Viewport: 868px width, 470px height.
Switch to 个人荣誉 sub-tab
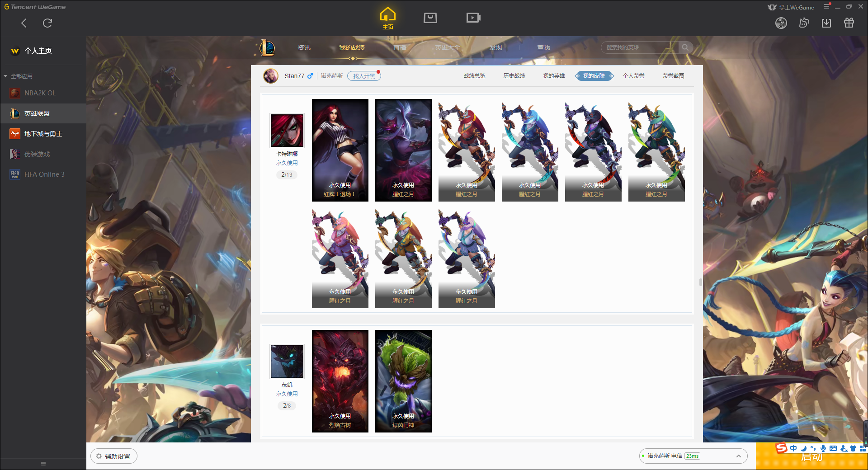point(633,76)
